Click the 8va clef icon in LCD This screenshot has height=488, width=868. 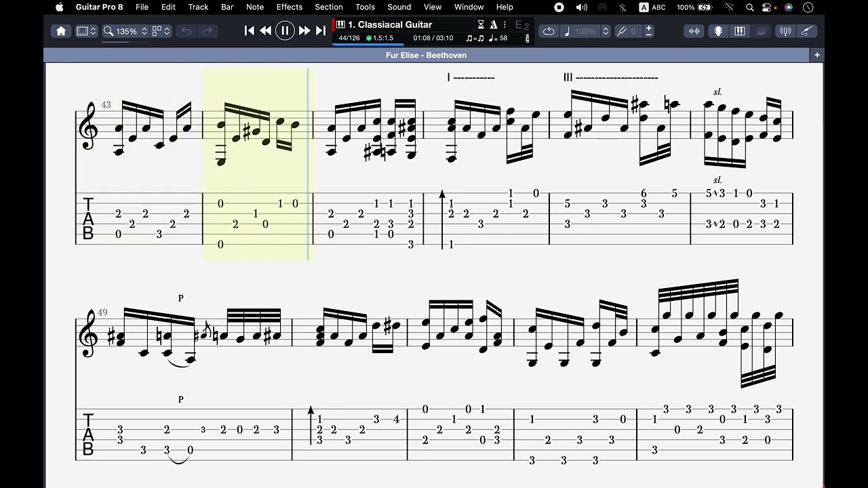[528, 39]
